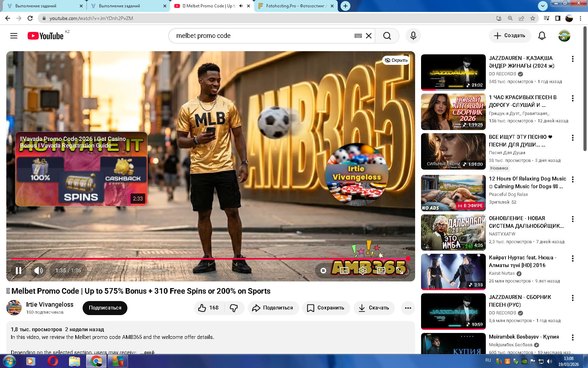Click the "Поделиться" share button
Image resolution: width=588 pixels, height=368 pixels.
point(273,308)
